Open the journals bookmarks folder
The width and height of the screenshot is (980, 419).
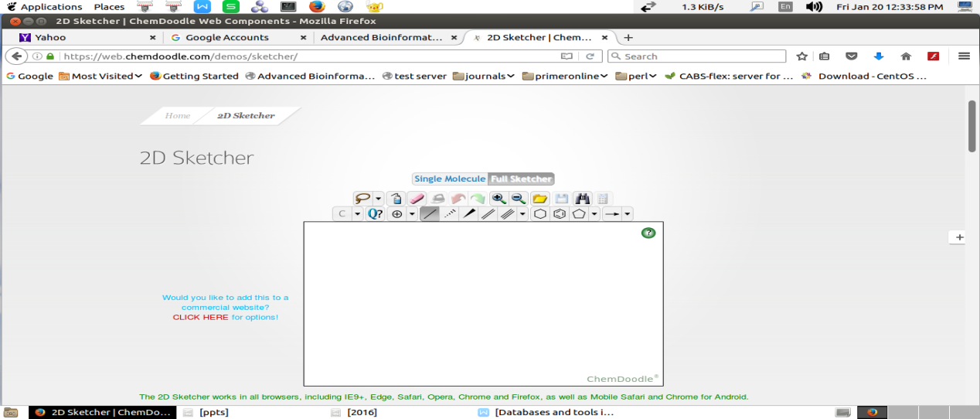(484, 76)
